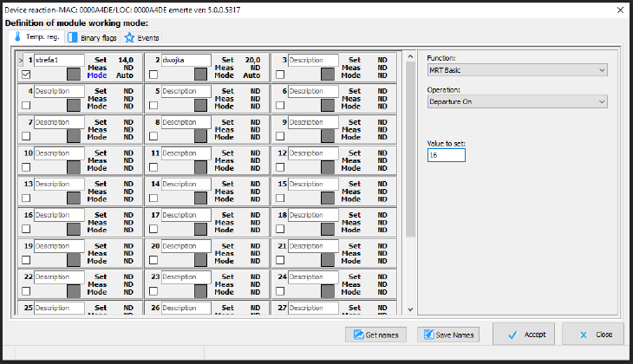Uncheck the checkbox for zone 1 strefa1
Image resolution: width=633 pixels, height=364 pixels.
[x=26, y=75]
